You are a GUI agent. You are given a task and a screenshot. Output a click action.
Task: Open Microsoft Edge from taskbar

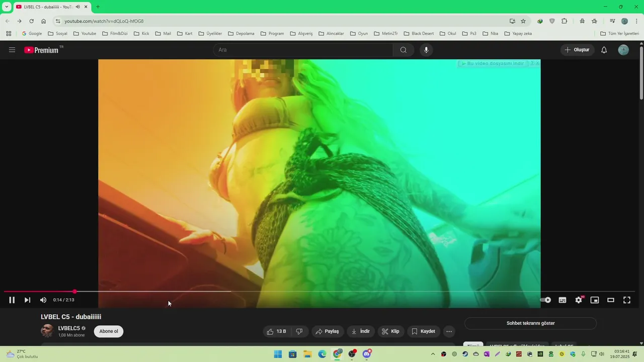tap(322, 354)
